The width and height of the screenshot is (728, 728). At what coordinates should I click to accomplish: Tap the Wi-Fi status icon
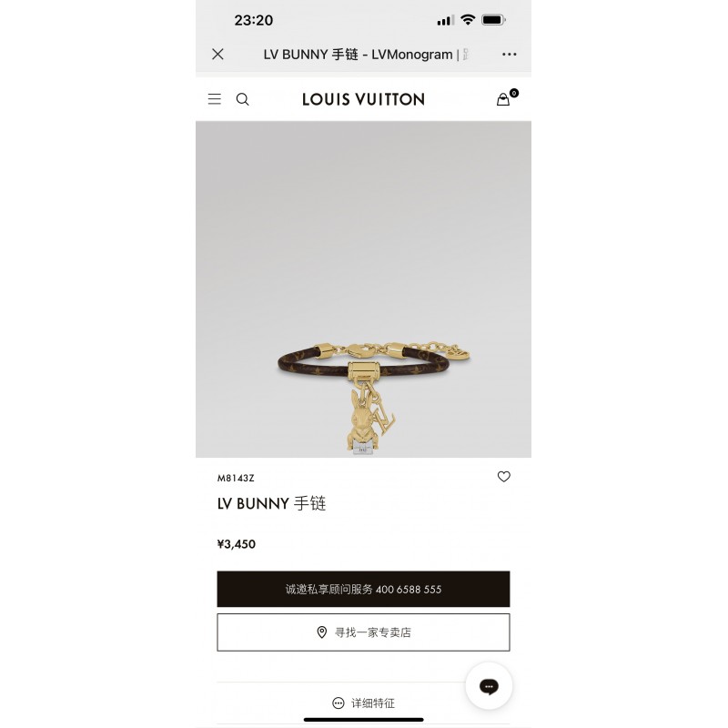tap(468, 20)
